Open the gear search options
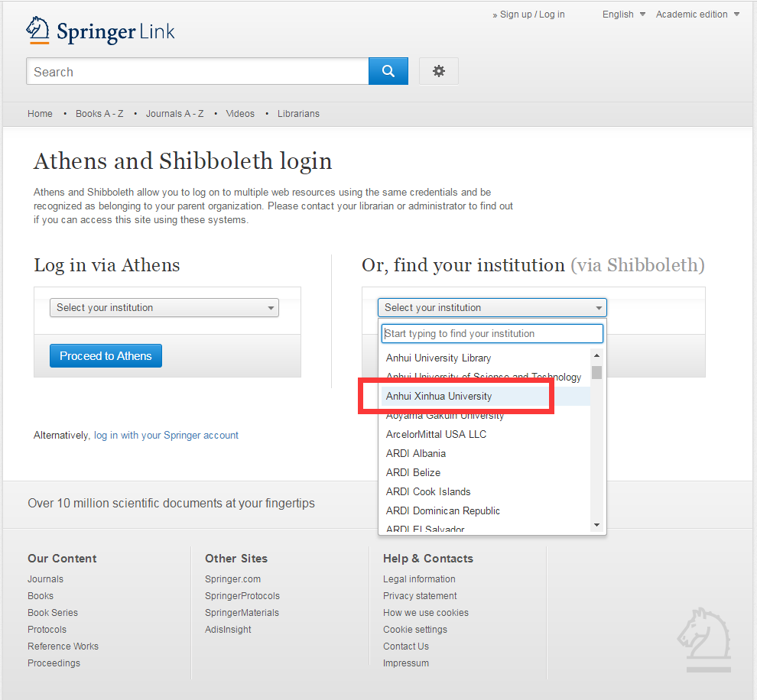This screenshot has width=757, height=700. pyautogui.click(x=438, y=71)
